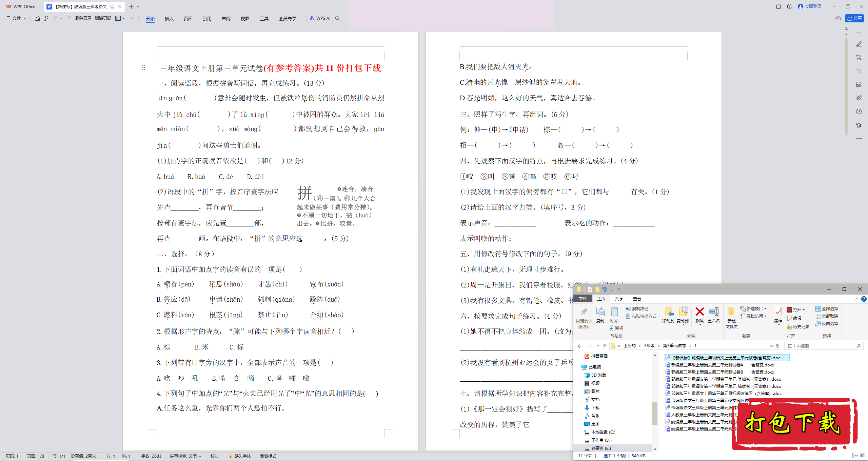
Task: Open Explorer's 查看 tab
Action: pos(637,299)
